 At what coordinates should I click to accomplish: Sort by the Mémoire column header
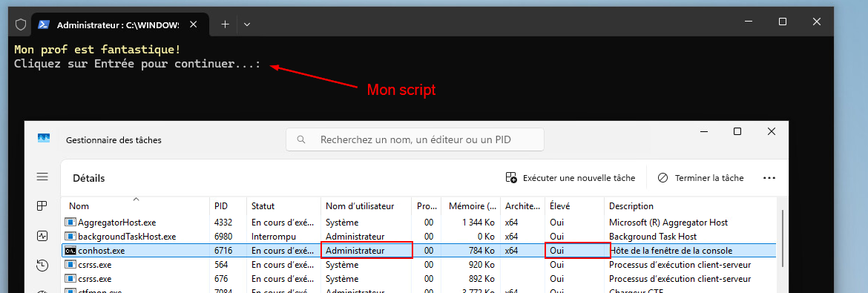470,206
